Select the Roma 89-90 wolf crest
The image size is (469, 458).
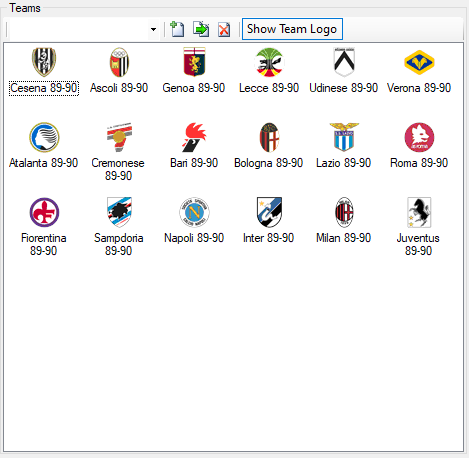419,137
